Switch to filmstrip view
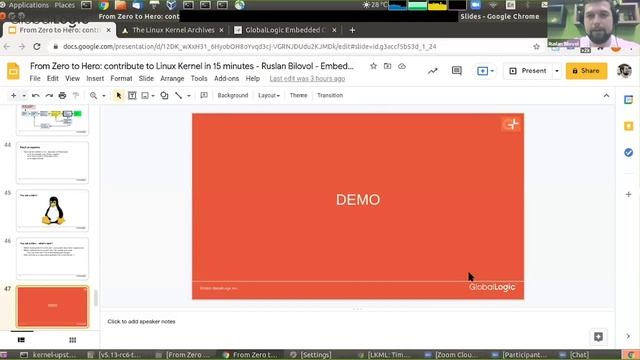This screenshot has width=640, height=360. coord(21,340)
